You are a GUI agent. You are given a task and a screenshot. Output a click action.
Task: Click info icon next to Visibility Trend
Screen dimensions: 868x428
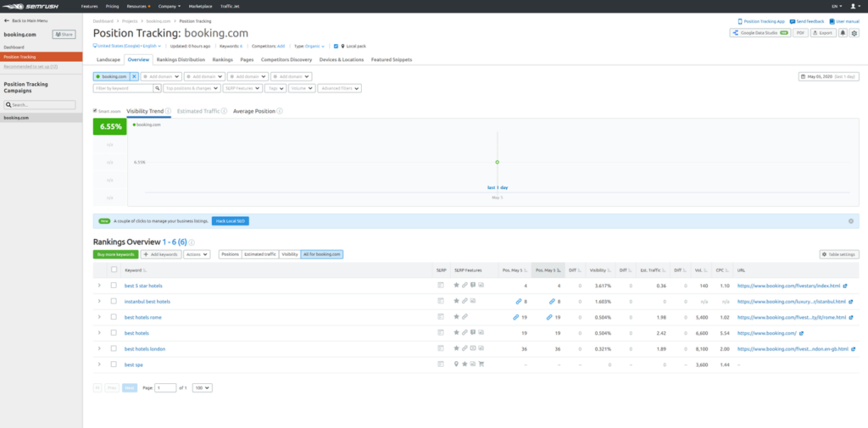tap(169, 111)
